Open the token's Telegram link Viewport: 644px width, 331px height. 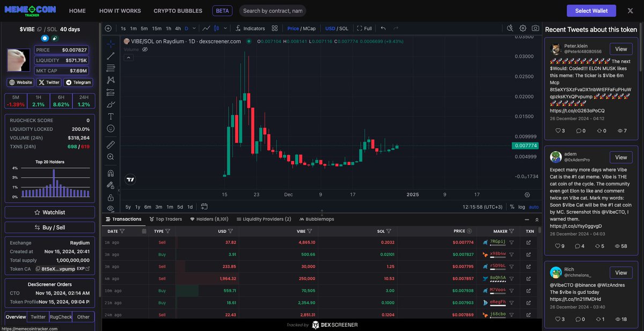(78, 83)
